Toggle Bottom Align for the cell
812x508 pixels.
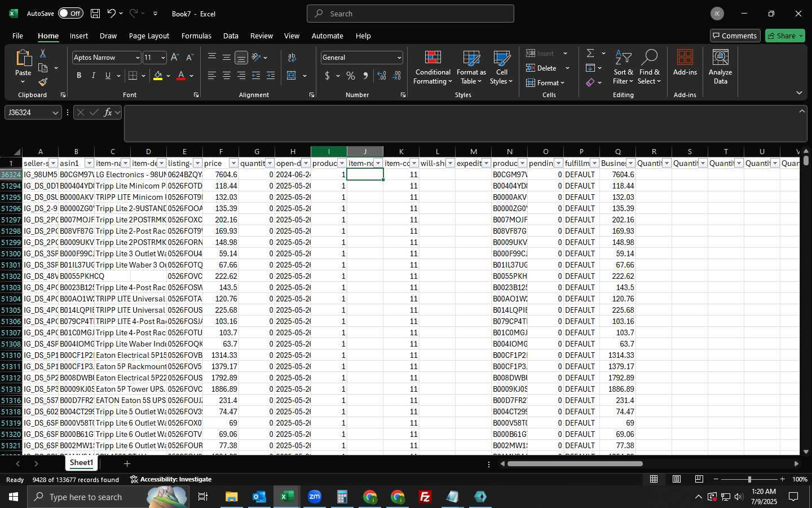(x=241, y=58)
